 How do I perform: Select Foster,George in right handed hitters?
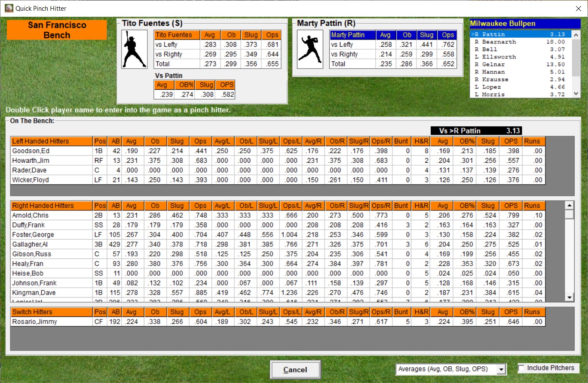pos(34,235)
